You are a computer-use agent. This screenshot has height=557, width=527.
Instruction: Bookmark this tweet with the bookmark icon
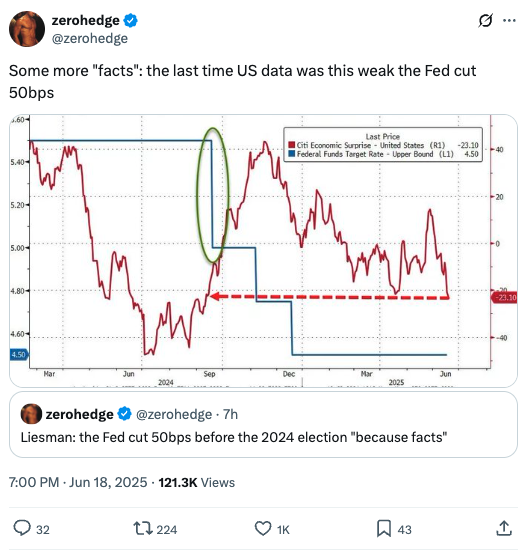pyautogui.click(x=384, y=529)
